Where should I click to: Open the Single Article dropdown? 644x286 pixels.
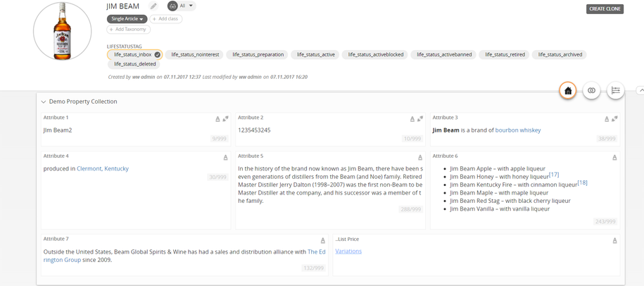click(x=127, y=19)
